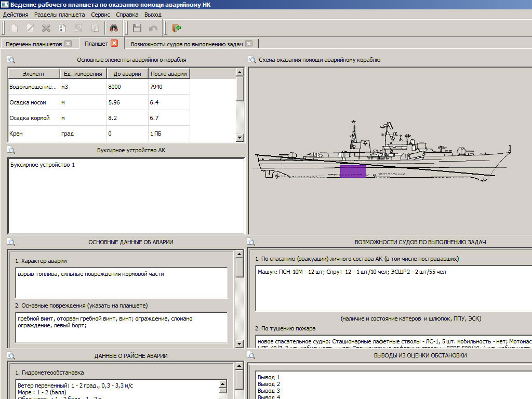Open the magnifier icon beside Буксирное устройство АК
The image size is (532, 399).
(11, 150)
